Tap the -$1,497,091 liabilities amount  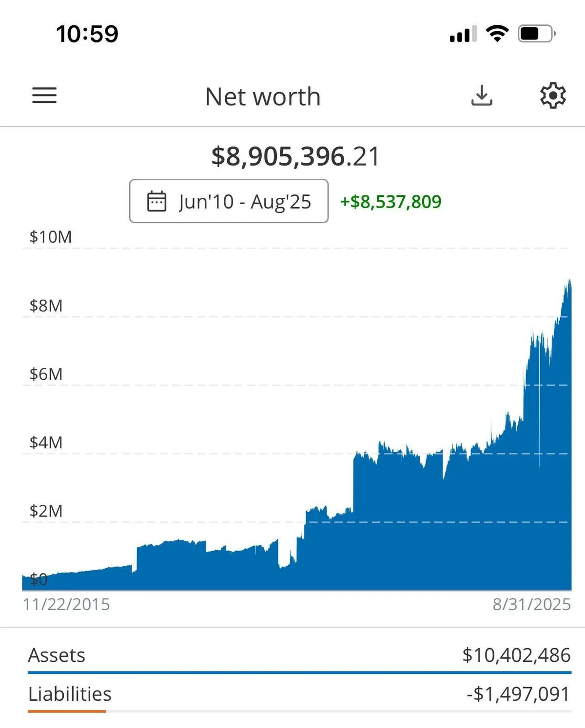[518, 694]
